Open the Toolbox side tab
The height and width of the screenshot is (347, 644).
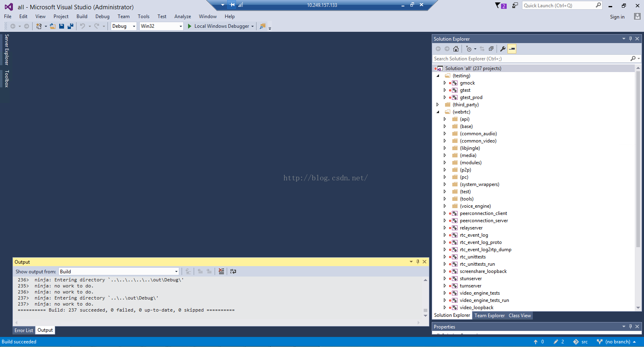(x=6, y=78)
